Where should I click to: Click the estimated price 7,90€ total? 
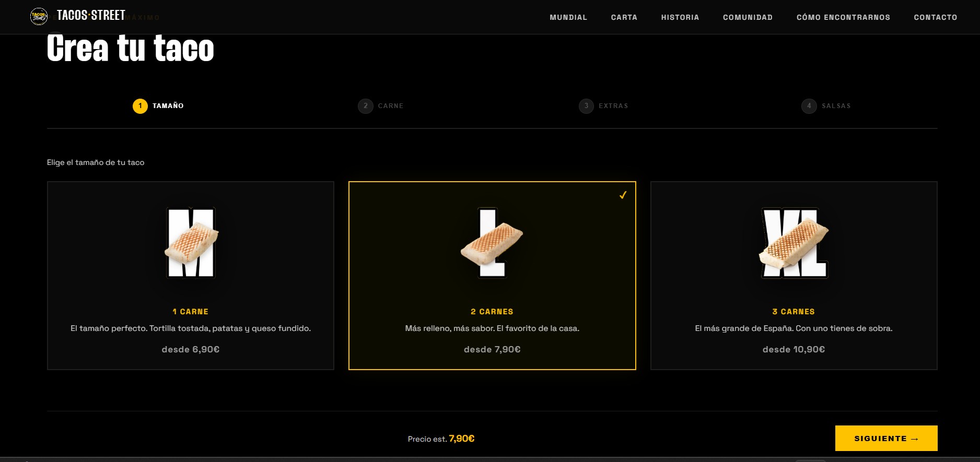[462, 439]
